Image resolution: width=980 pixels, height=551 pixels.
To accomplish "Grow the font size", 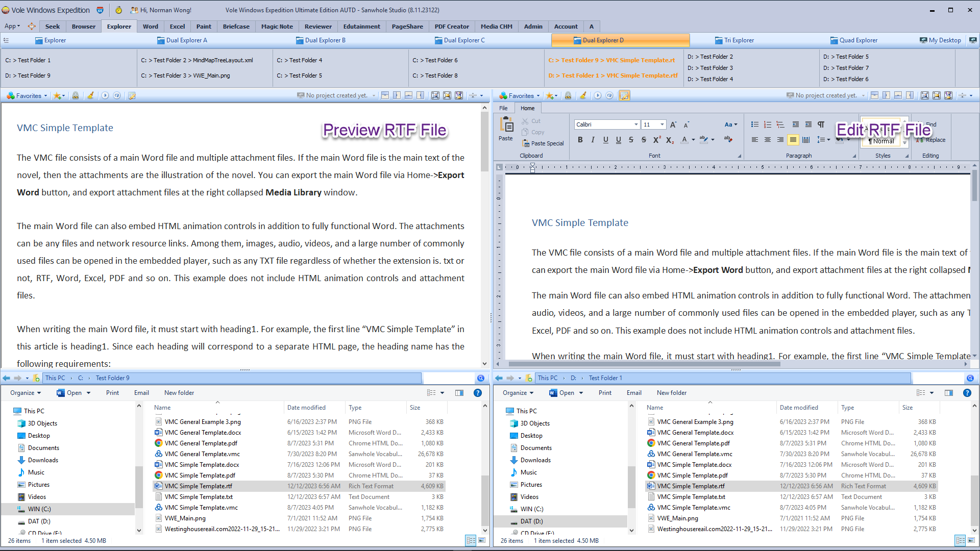I will 673,124.
